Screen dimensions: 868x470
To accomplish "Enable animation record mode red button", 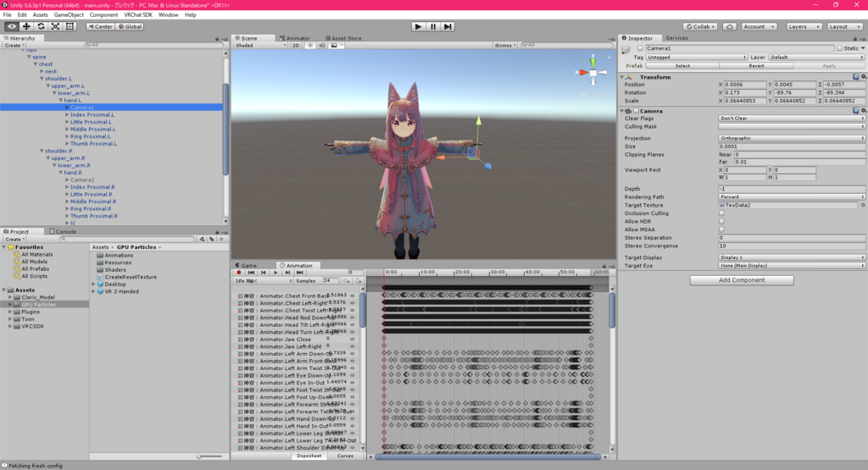I will tap(238, 273).
